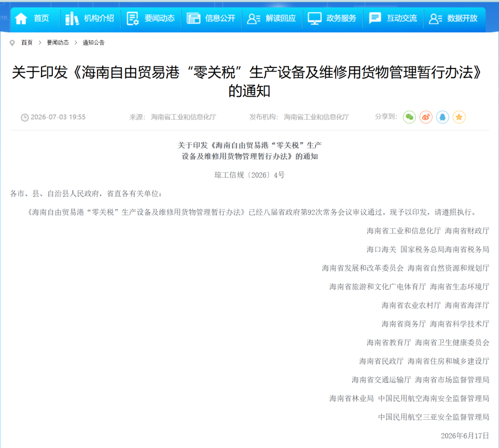The height and width of the screenshot is (448, 499).
Task: Click 海南省市场监督管理局 signatory
Action: [x=452, y=380]
